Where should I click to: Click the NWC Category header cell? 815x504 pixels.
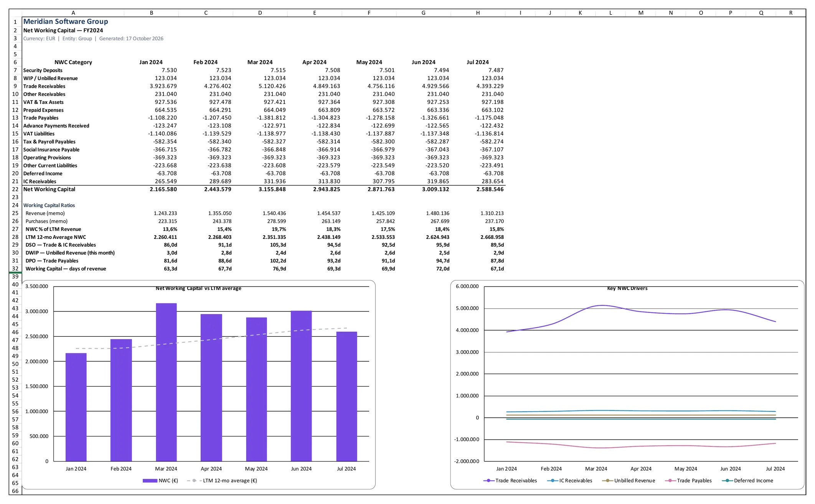(x=73, y=62)
